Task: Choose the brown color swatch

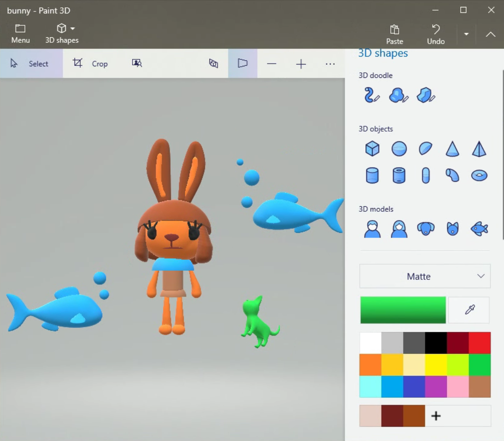Action: click(480, 387)
